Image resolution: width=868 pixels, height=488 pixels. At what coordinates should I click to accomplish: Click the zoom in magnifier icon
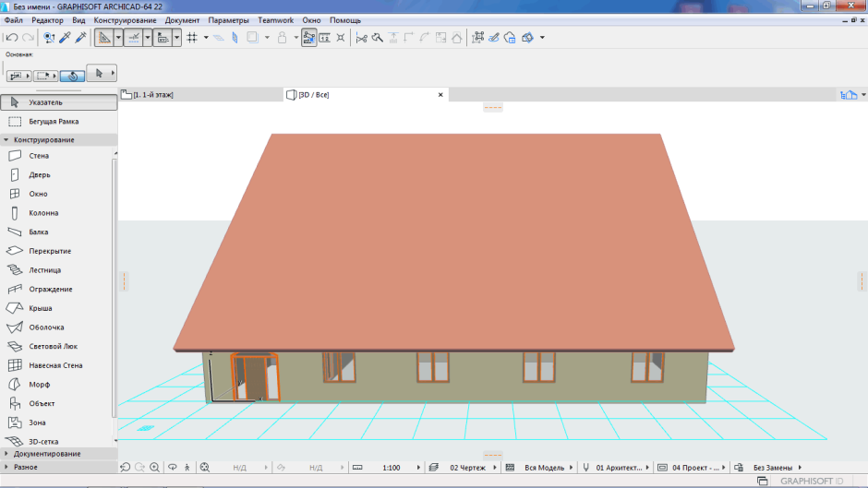154,468
